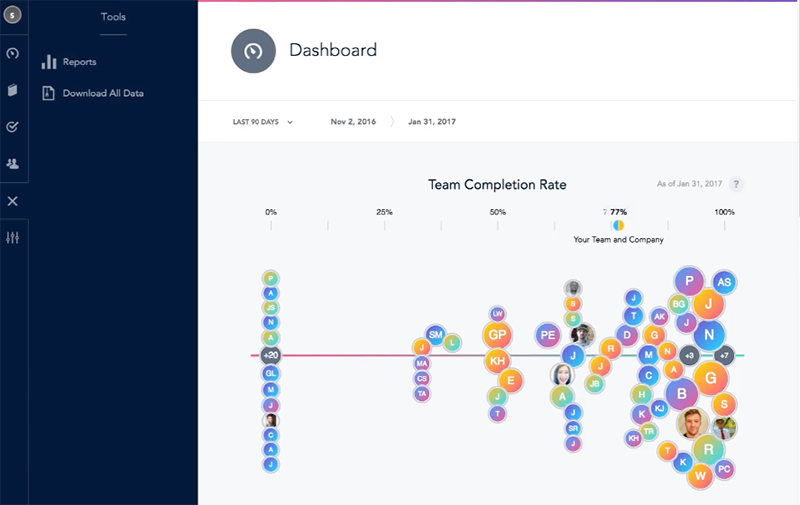The image size is (800, 505).
Task: Click the GP user bubble
Action: (497, 335)
